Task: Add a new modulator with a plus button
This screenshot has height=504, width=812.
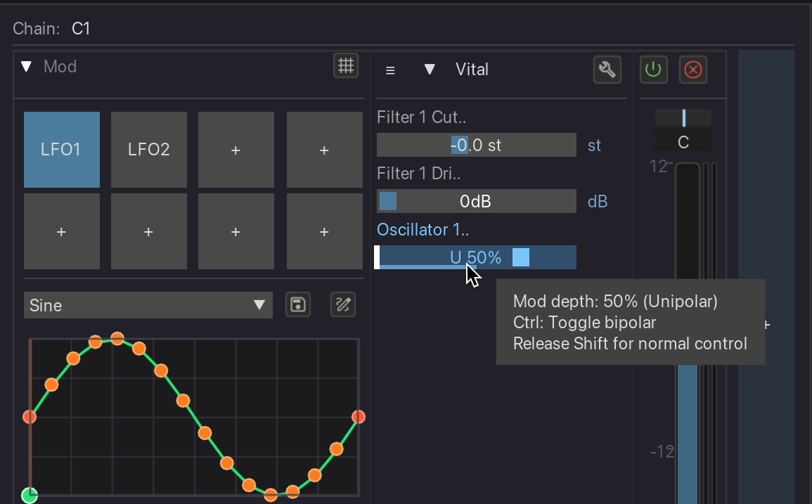Action: 236,149
